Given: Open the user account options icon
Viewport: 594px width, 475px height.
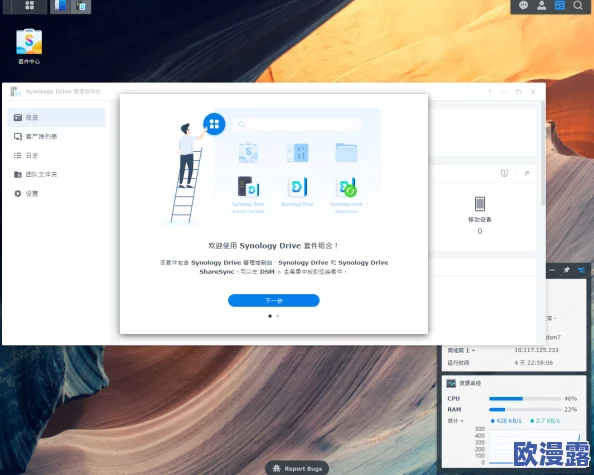Looking at the screenshot, I should (542, 5).
